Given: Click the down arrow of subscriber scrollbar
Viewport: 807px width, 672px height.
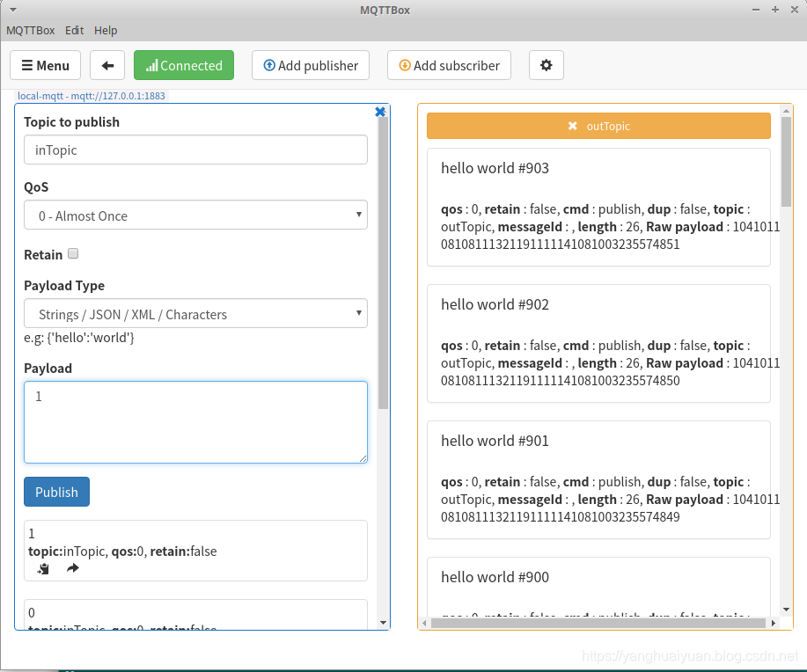Looking at the screenshot, I should point(786,610).
